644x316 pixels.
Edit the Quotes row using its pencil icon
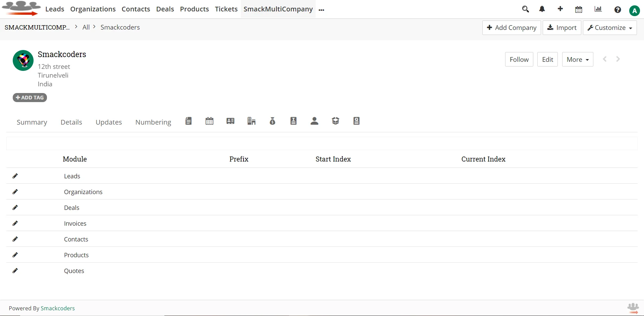tap(15, 271)
